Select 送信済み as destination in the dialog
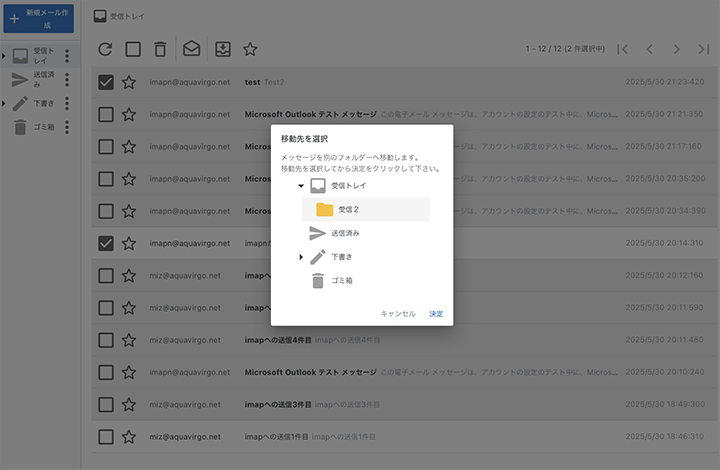 pos(345,233)
